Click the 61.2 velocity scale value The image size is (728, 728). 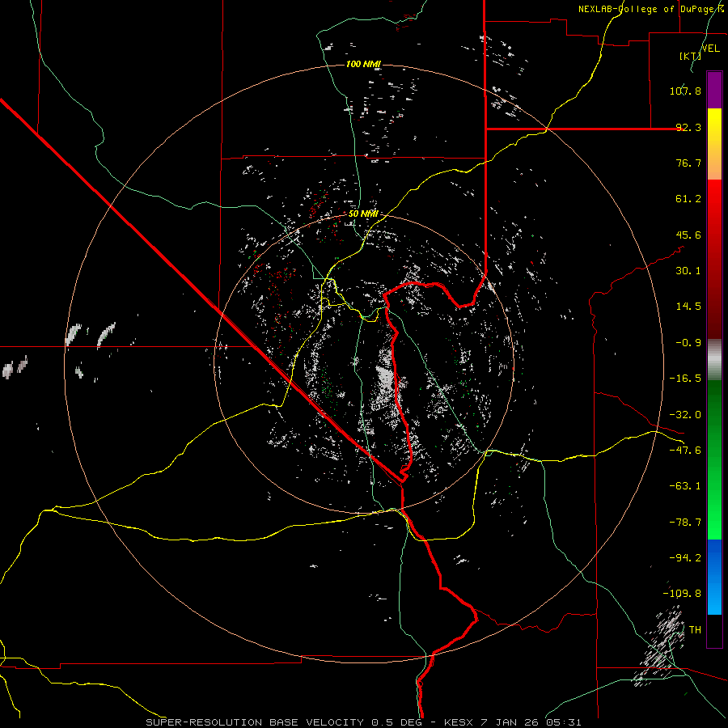[688, 199]
